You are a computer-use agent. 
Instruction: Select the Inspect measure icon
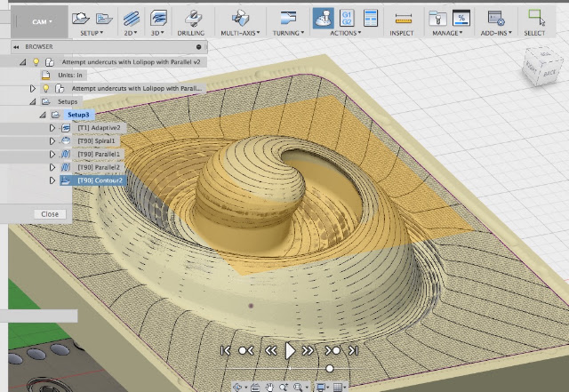click(403, 18)
